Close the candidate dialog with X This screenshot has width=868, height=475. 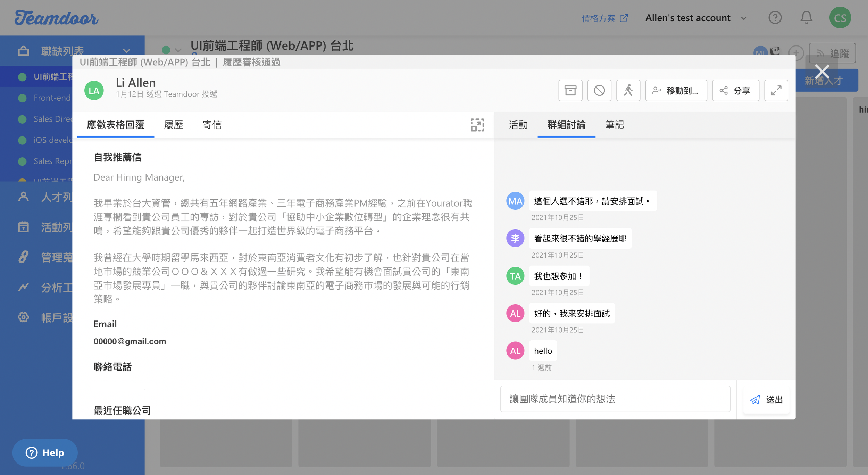click(x=822, y=72)
